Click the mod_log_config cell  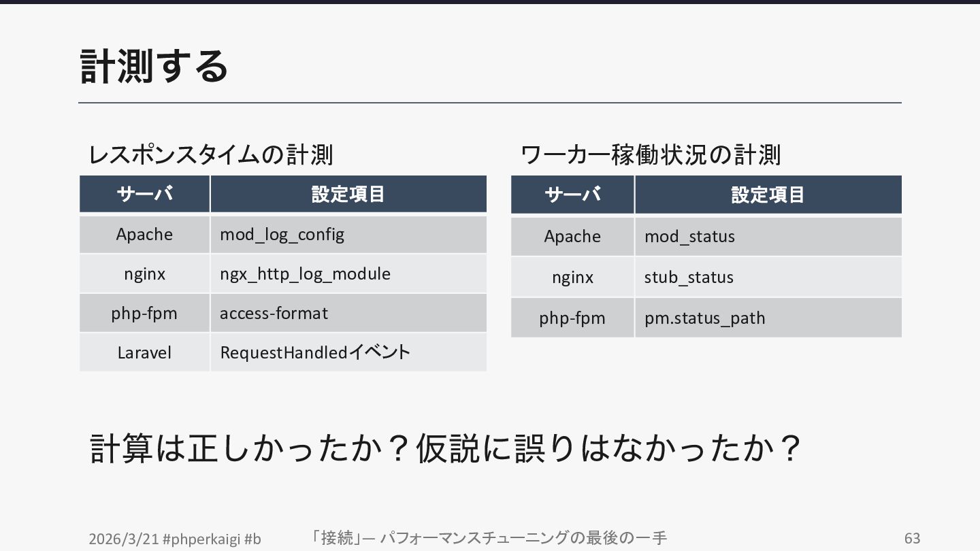[348, 235]
